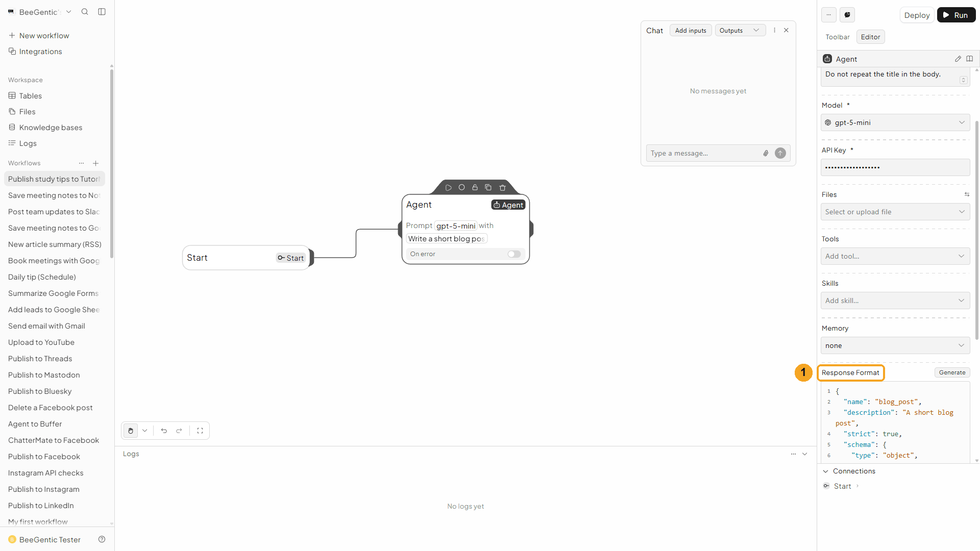980x551 pixels.
Task: Click the circle icon on Agent node toolbar
Action: 461,188
